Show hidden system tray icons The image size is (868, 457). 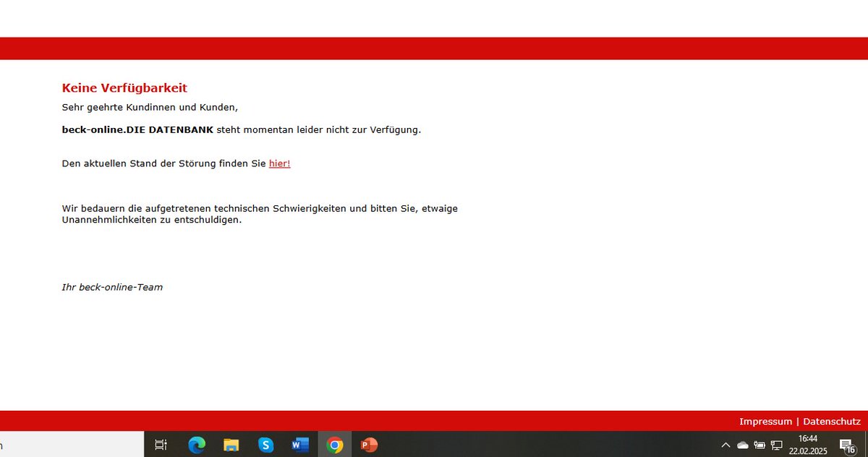[726, 445]
